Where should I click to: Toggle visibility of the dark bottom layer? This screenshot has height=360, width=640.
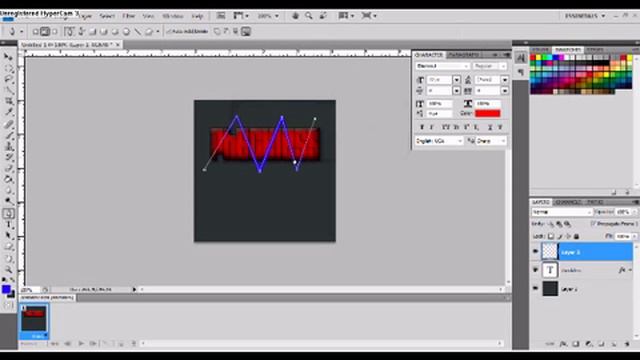tap(536, 288)
